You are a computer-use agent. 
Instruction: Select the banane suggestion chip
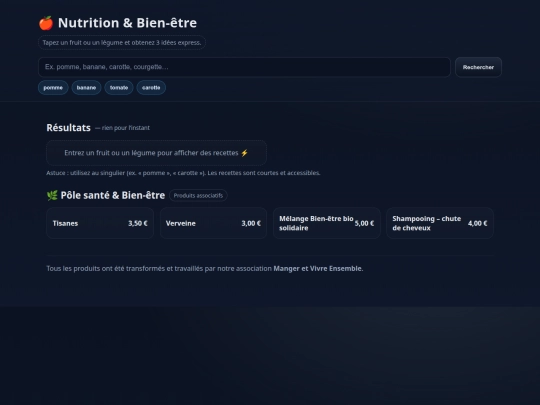point(86,88)
